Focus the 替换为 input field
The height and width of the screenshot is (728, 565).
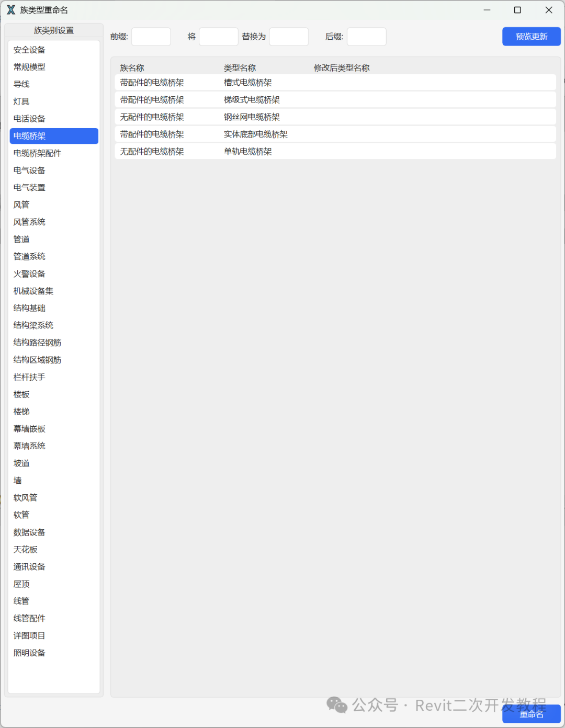pos(289,37)
